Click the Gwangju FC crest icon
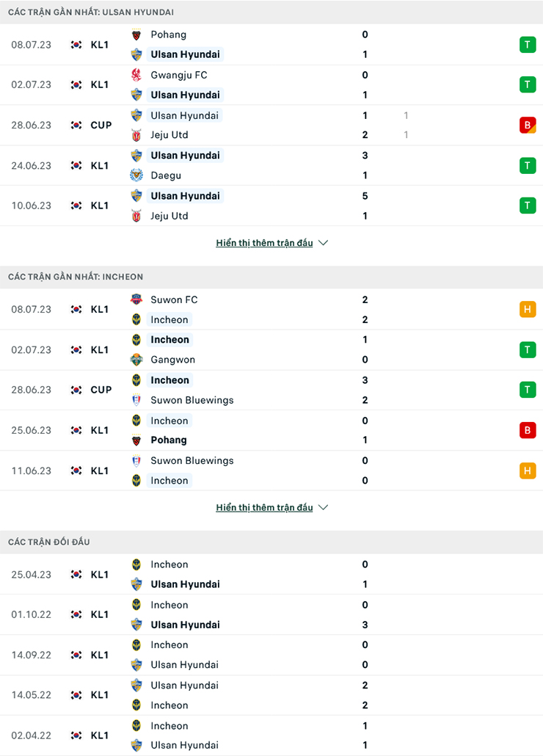Image resolution: width=543 pixels, height=756 pixels. (x=136, y=75)
